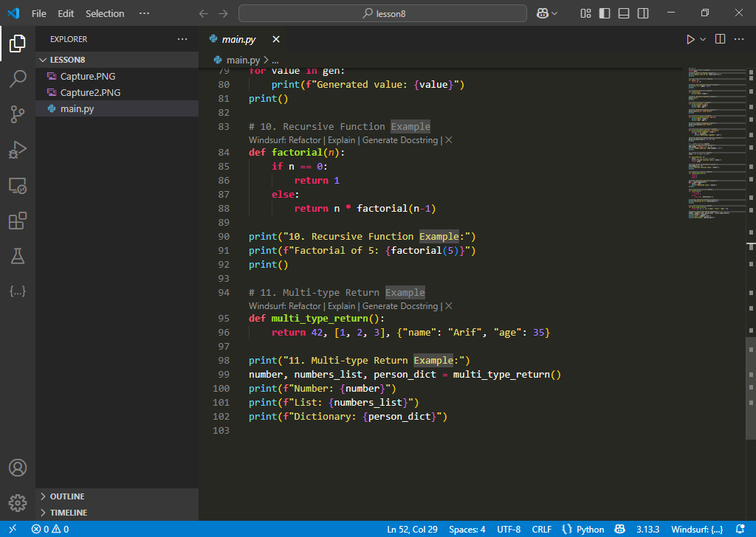Open Run and Debug view
The width and height of the screenshot is (756, 537).
pyautogui.click(x=18, y=150)
